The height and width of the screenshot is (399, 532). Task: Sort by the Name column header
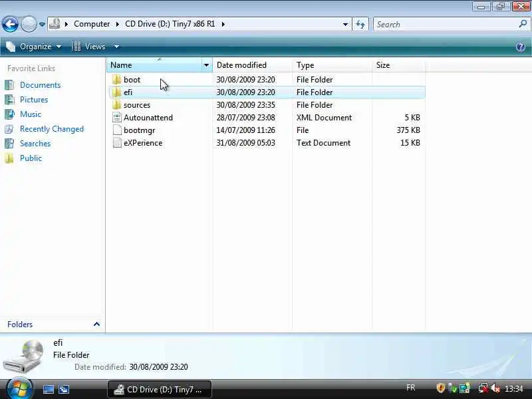155,65
